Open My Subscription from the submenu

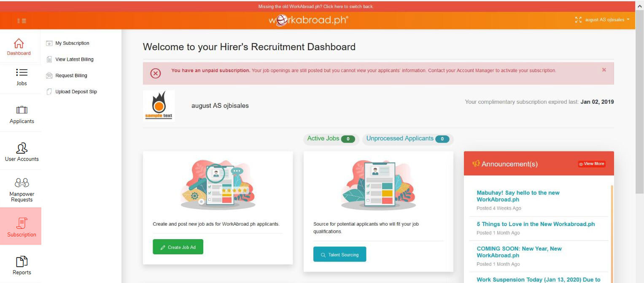[x=72, y=43]
